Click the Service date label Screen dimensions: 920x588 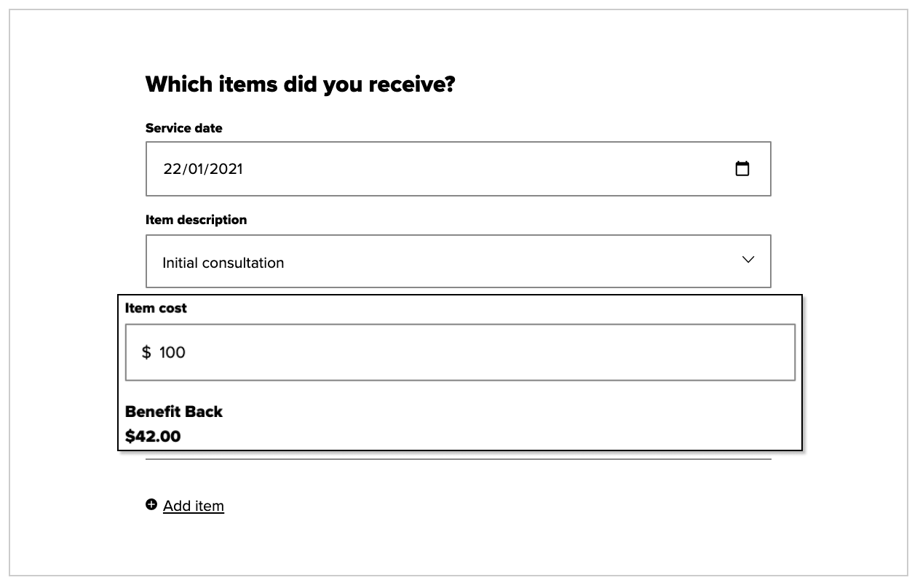coord(184,128)
